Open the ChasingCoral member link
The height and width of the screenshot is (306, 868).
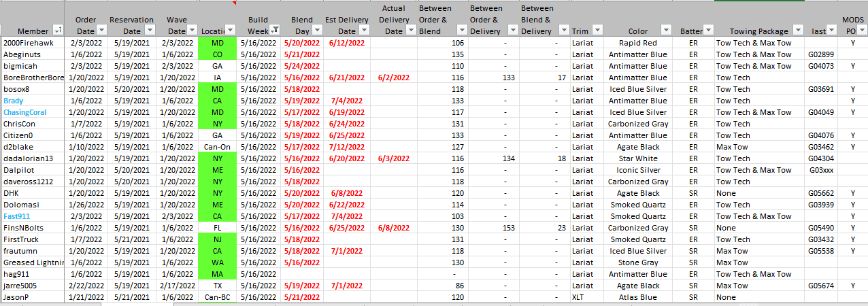tap(26, 112)
